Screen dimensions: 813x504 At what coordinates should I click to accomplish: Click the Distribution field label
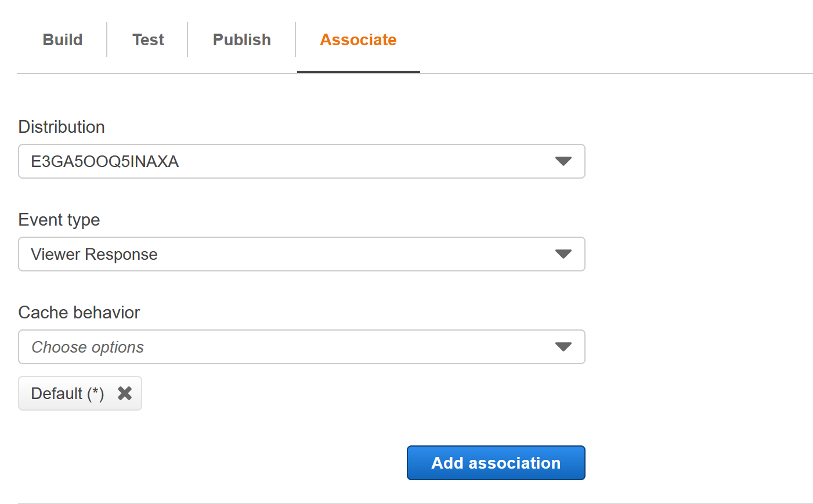click(x=61, y=126)
